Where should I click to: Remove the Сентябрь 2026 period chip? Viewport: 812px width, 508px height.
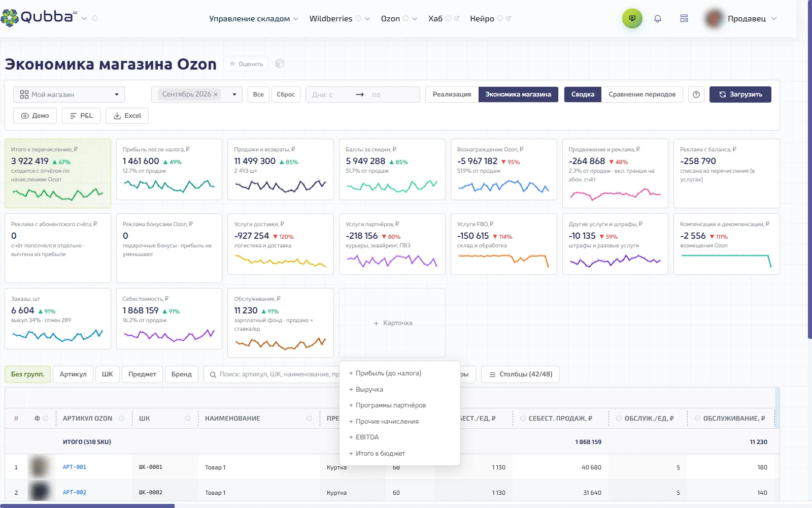216,94
